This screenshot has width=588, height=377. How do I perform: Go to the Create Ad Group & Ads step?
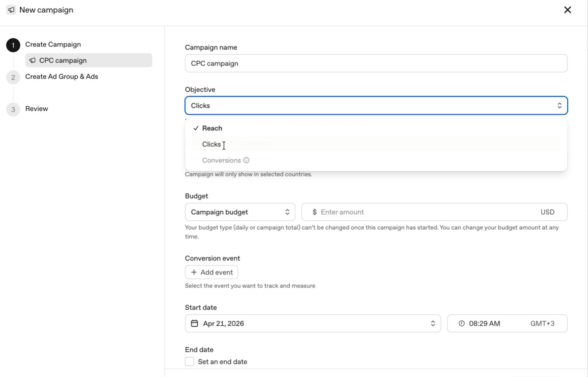62,76
